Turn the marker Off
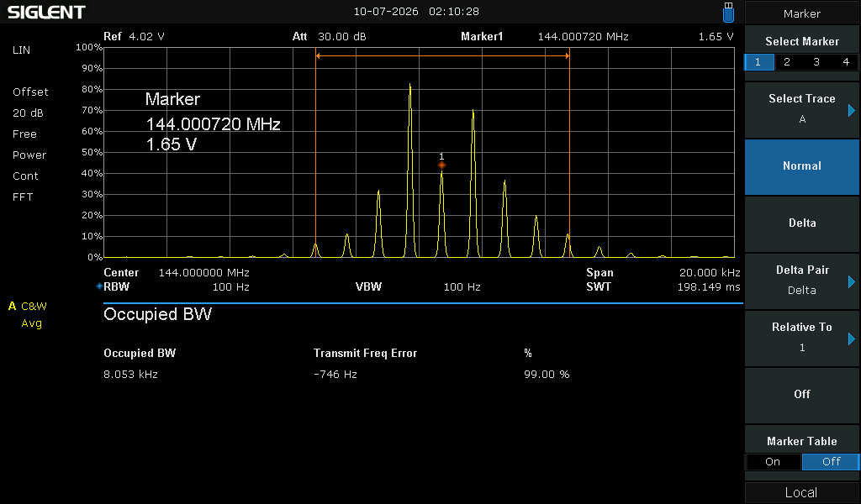Screen dimensions: 861x504 [x=801, y=395]
